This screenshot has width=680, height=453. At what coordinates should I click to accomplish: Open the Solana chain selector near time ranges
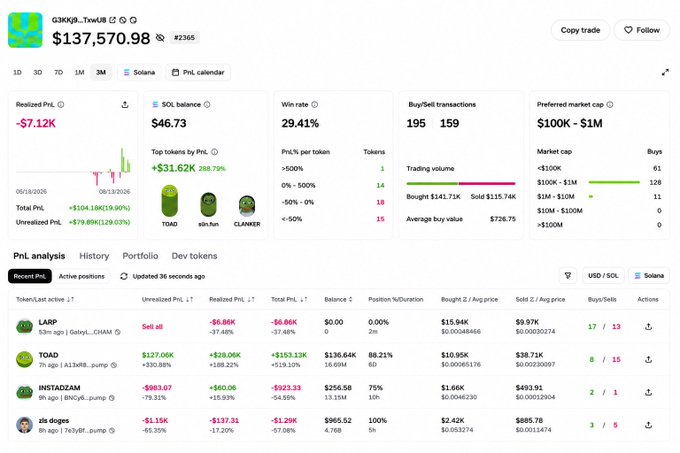click(x=139, y=72)
